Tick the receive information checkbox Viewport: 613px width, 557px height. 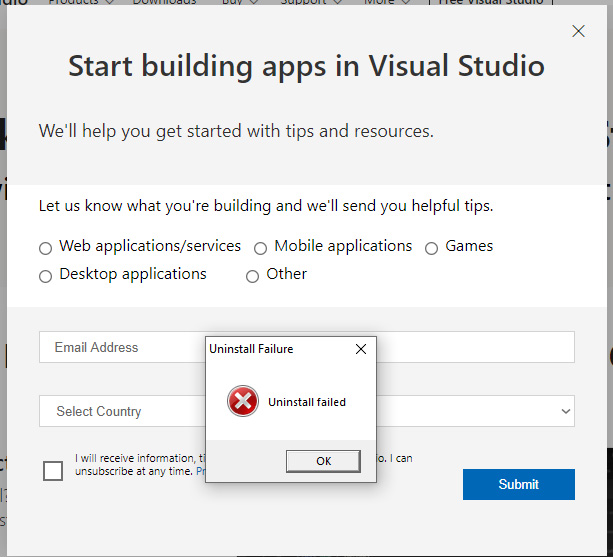[x=53, y=471]
